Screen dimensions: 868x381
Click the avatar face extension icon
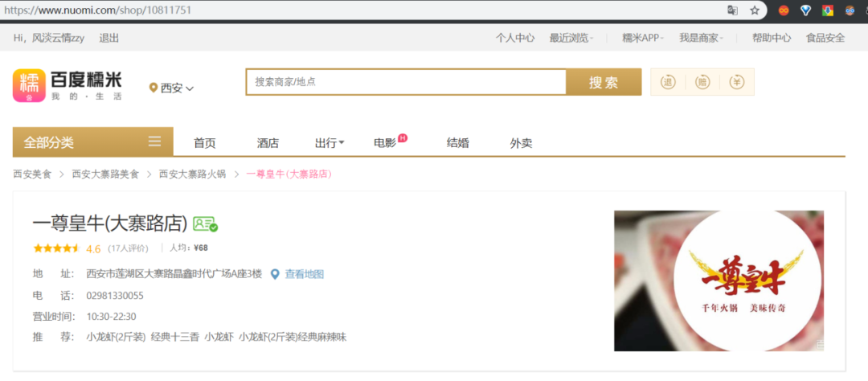pos(850,10)
